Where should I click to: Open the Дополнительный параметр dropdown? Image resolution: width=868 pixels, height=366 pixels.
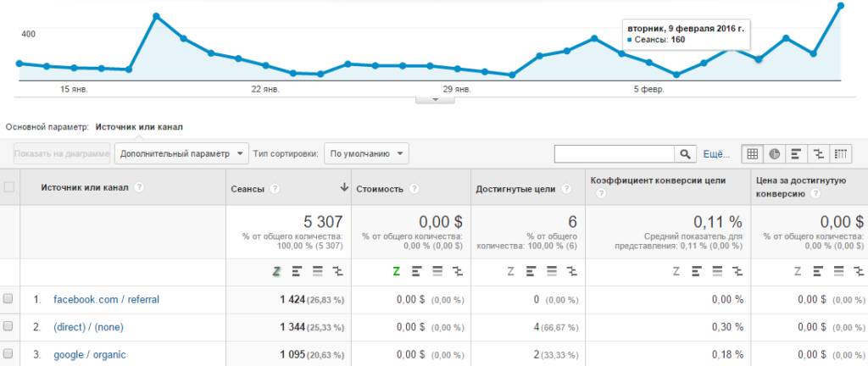point(182,154)
